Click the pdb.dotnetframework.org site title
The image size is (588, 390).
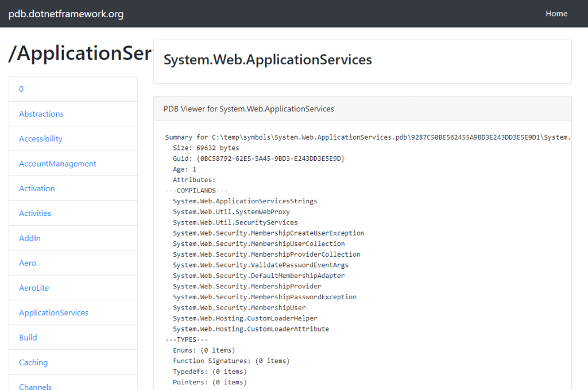[65, 13]
